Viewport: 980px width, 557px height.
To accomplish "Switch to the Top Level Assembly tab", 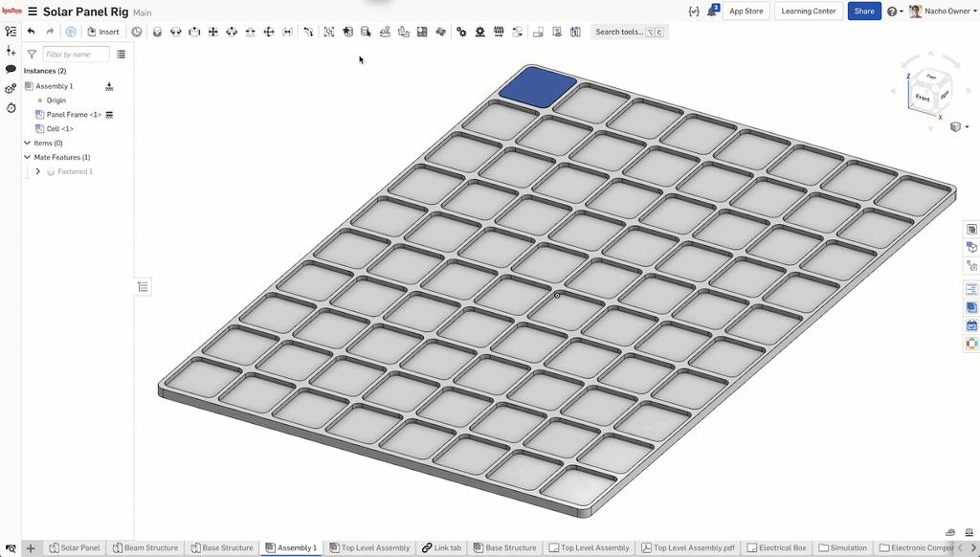I will pos(369,546).
